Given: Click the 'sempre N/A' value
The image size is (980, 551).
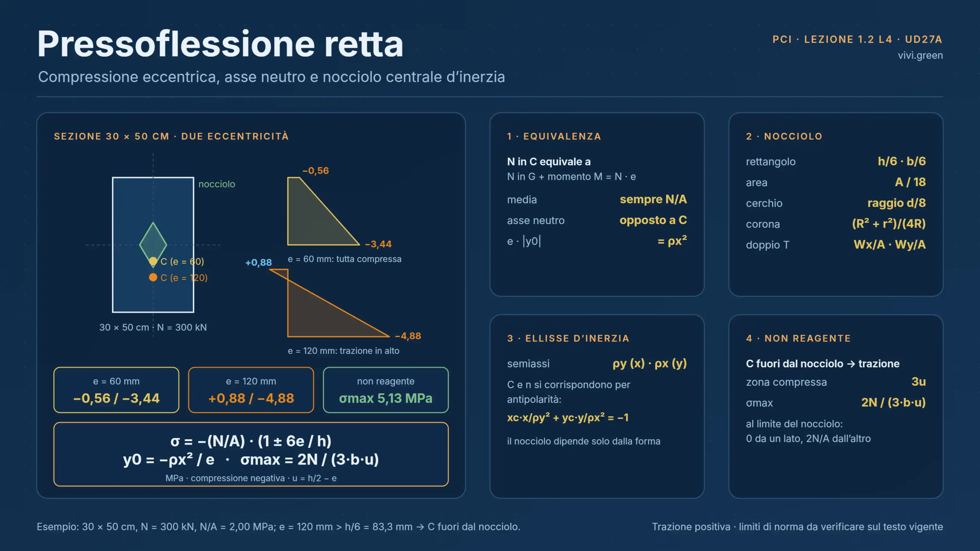Looking at the screenshot, I should point(653,199).
